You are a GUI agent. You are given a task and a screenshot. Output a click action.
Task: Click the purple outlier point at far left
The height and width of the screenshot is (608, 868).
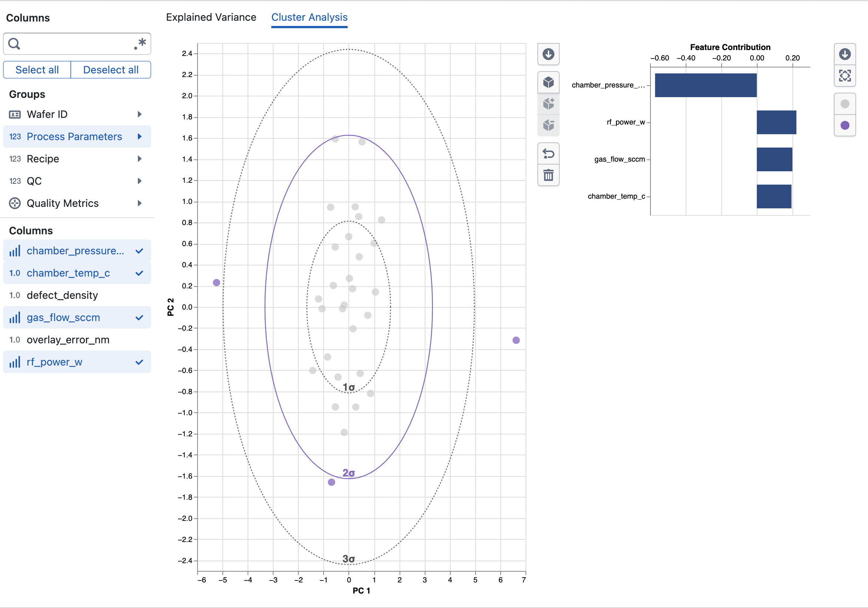coord(216,283)
